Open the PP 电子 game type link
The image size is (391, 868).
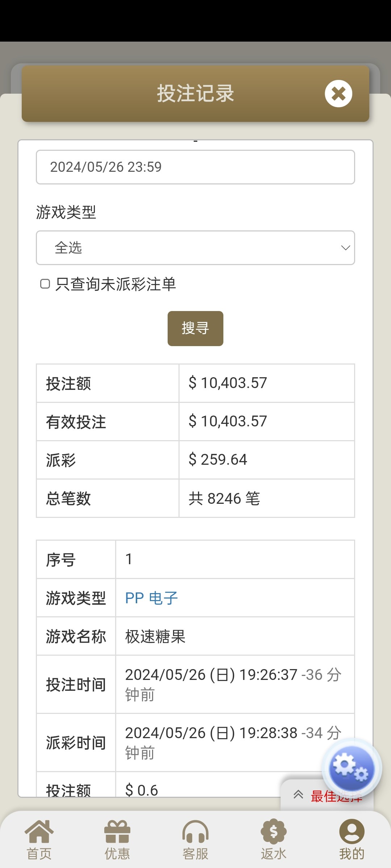coord(151,598)
